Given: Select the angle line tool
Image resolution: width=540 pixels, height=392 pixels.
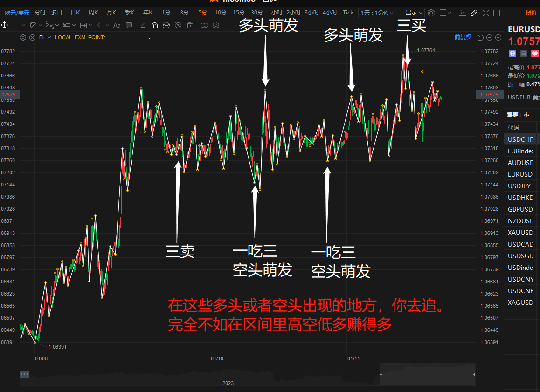Looking at the screenshot, I should click(x=143, y=25).
